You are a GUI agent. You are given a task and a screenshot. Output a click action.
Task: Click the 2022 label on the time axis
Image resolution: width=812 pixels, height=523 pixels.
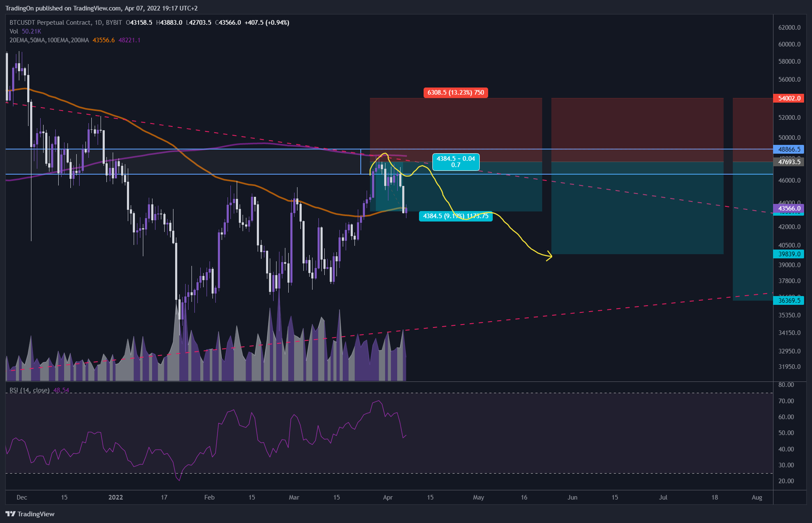coord(116,497)
